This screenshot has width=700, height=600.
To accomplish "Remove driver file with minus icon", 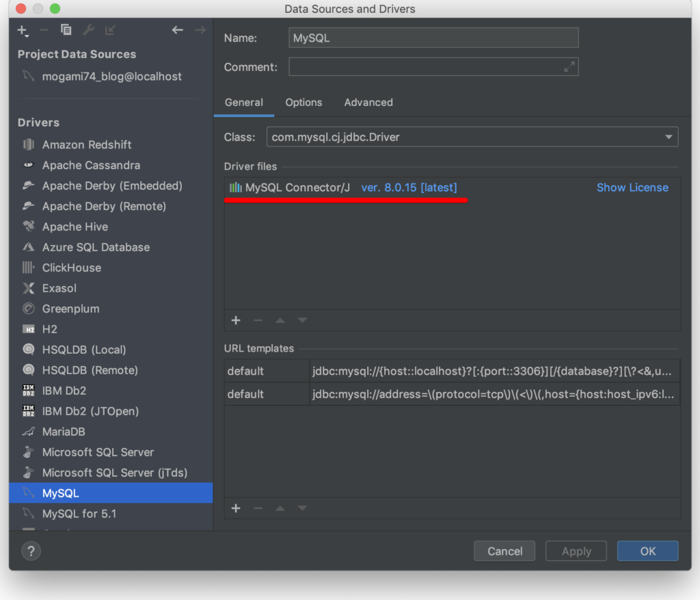I will coord(258,320).
